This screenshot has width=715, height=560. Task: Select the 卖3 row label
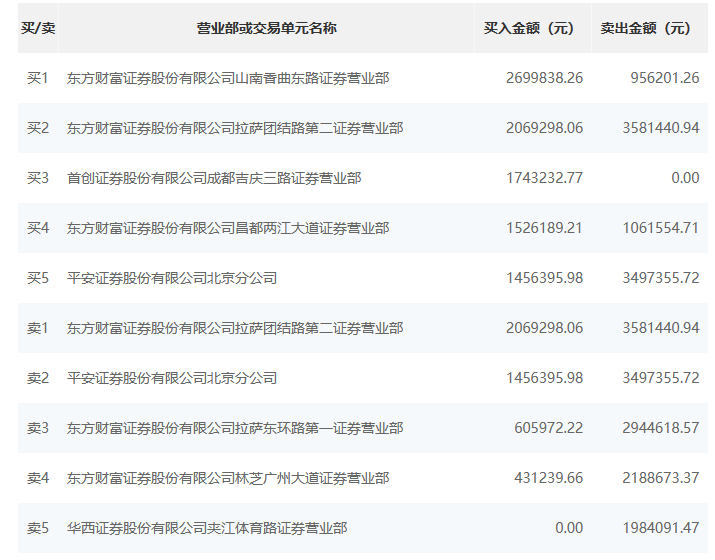(38, 428)
